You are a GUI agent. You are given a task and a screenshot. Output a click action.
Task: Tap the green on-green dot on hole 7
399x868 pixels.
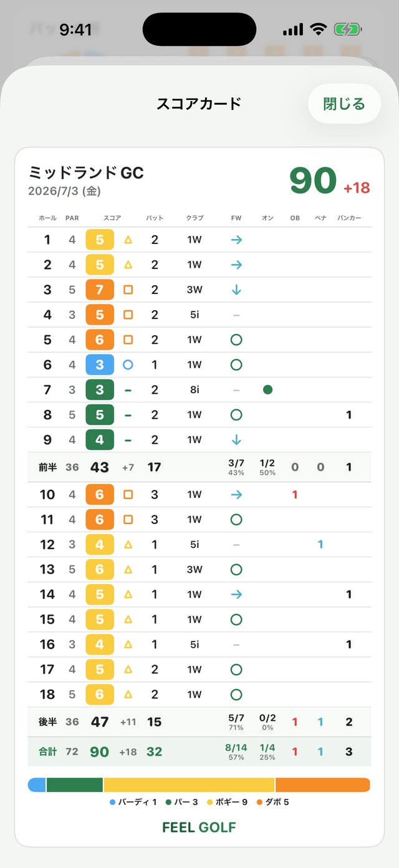click(267, 389)
